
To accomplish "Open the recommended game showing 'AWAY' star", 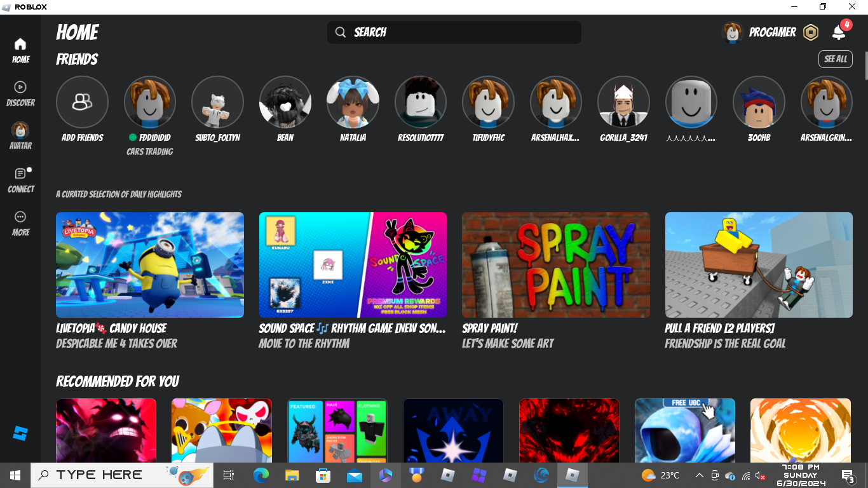I will [453, 431].
